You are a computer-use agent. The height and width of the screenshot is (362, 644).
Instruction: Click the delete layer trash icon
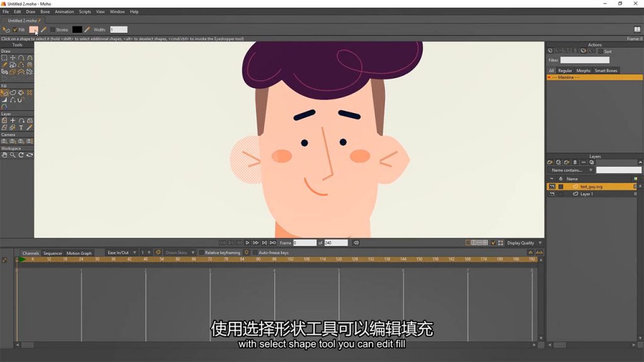[x=575, y=162]
